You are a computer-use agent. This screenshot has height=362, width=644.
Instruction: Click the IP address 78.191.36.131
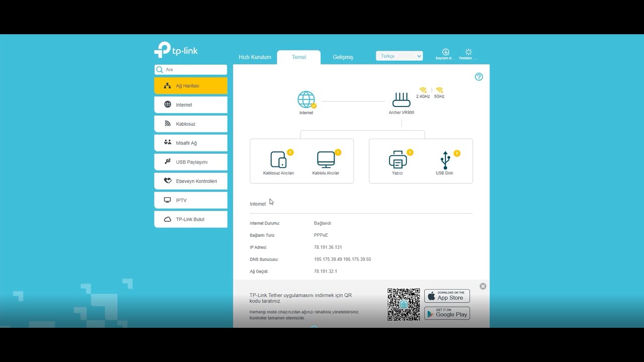pyautogui.click(x=328, y=247)
